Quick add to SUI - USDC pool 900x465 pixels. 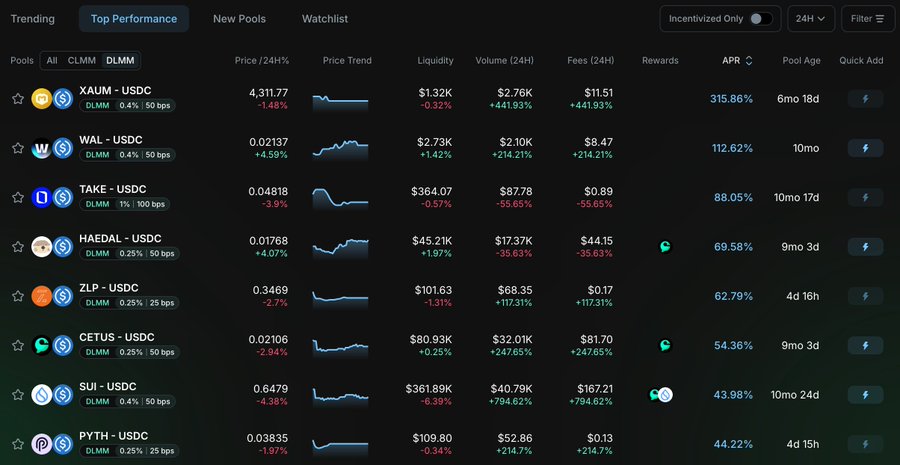pos(866,395)
